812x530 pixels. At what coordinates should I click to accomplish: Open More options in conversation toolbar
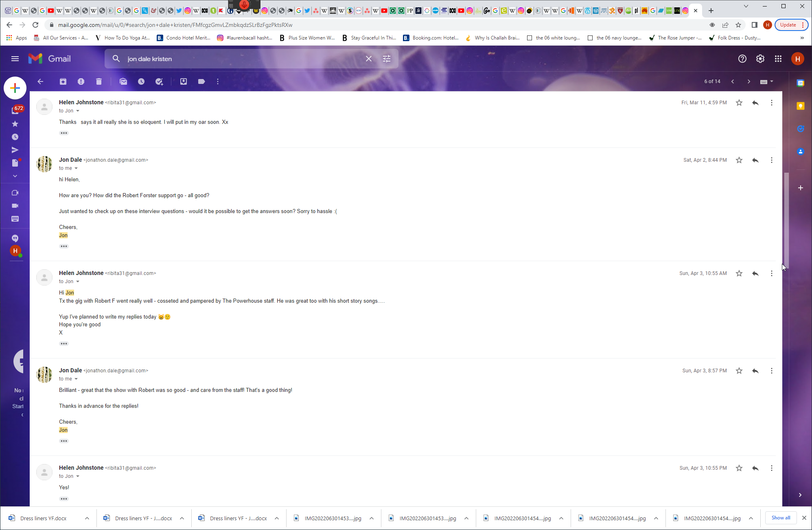pyautogui.click(x=218, y=81)
